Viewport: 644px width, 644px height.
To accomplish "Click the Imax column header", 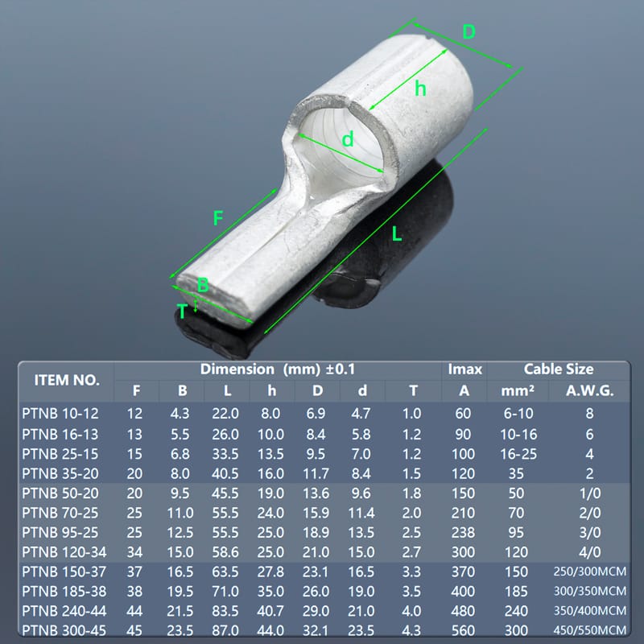I will pos(464,369).
